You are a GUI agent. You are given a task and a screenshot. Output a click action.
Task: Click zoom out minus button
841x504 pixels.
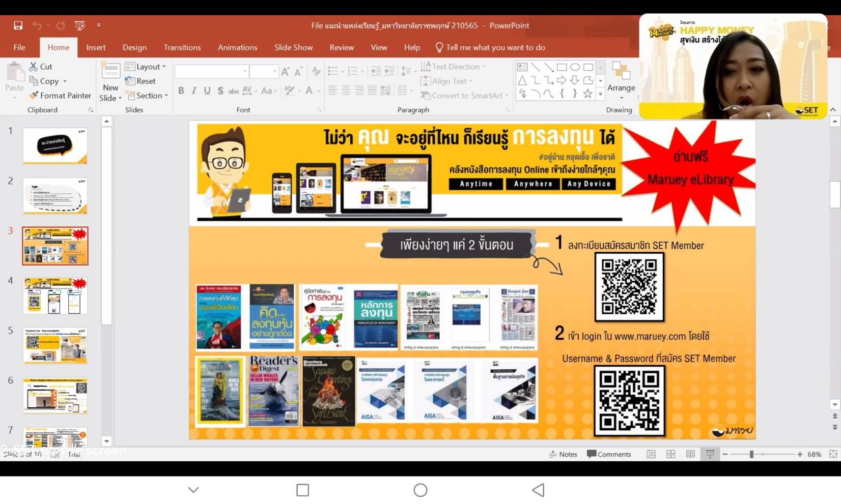point(725,454)
